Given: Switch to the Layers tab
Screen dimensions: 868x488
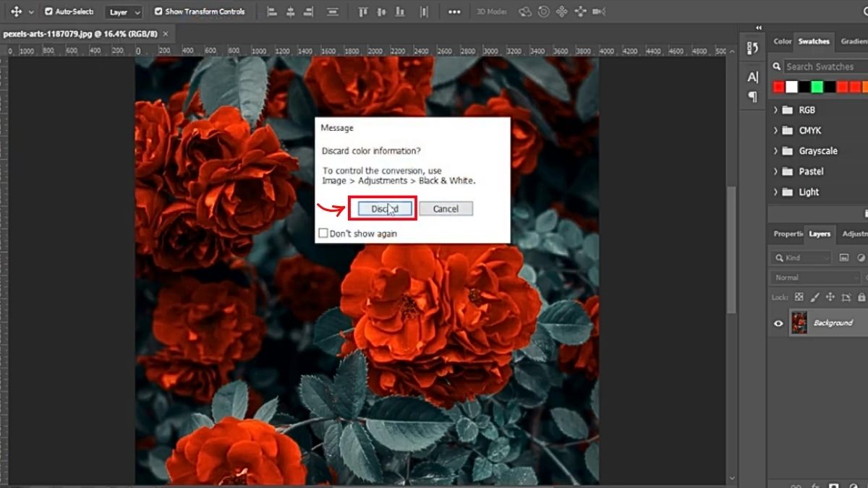Looking at the screenshot, I should tap(820, 234).
